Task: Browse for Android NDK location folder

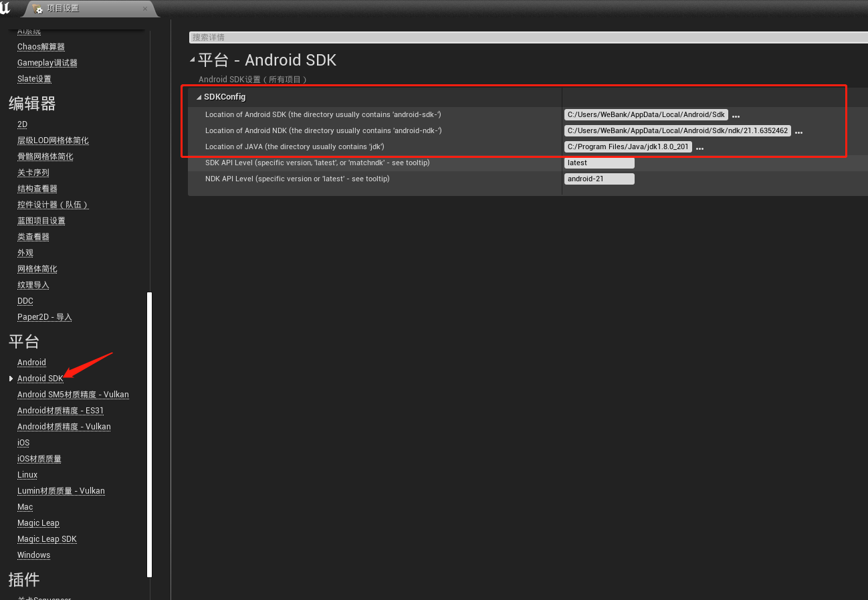Action: [798, 131]
